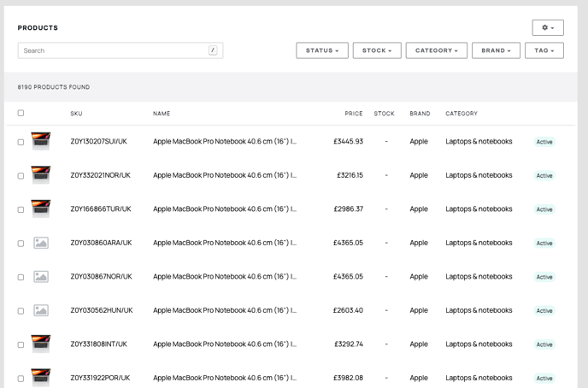The width and height of the screenshot is (588, 388).
Task: Click price £2603.40
Action: [x=348, y=310]
